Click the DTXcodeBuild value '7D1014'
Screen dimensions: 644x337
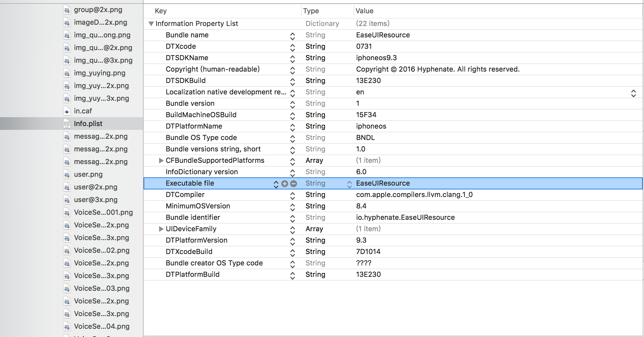click(x=368, y=251)
